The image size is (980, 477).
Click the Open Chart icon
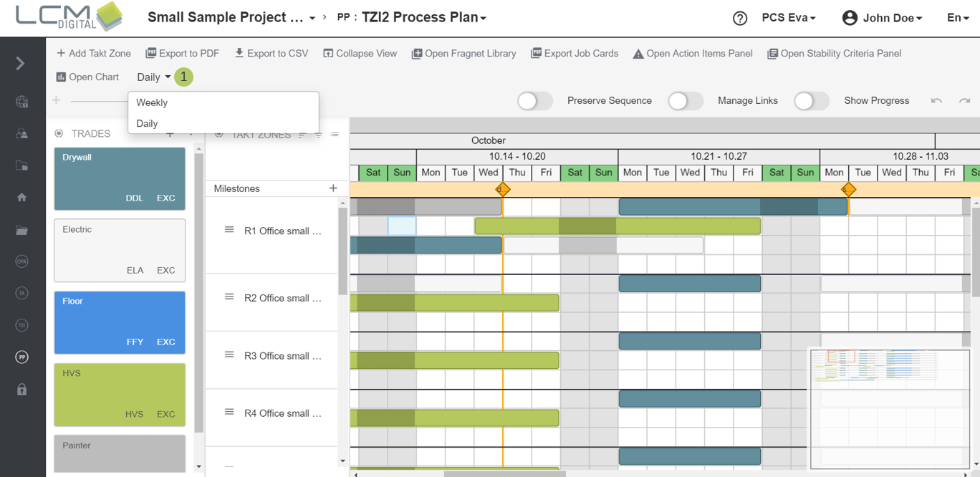[x=61, y=77]
